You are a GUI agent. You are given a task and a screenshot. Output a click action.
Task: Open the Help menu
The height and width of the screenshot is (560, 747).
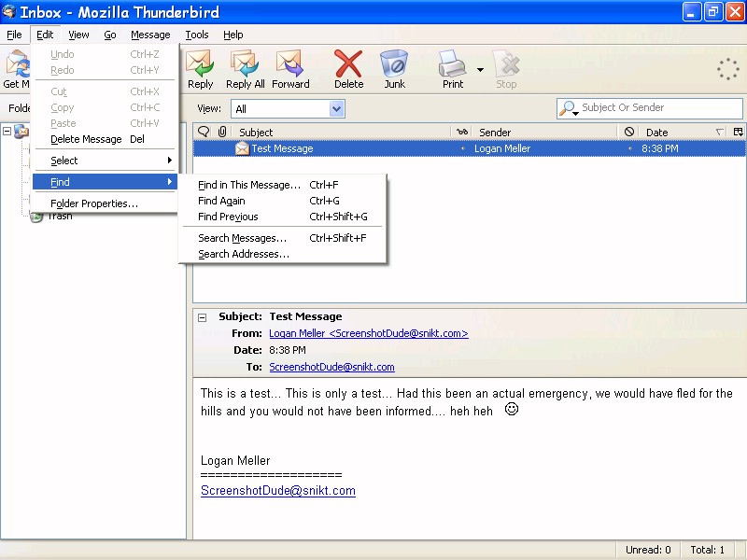coord(233,35)
